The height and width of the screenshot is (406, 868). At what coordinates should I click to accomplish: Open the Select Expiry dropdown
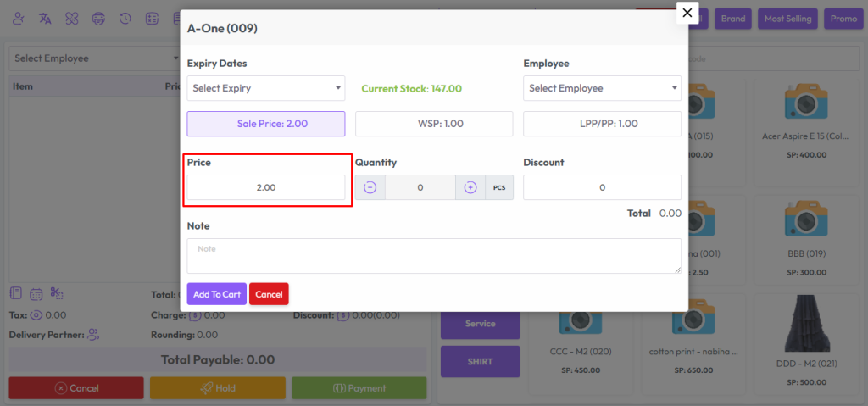[x=265, y=88]
